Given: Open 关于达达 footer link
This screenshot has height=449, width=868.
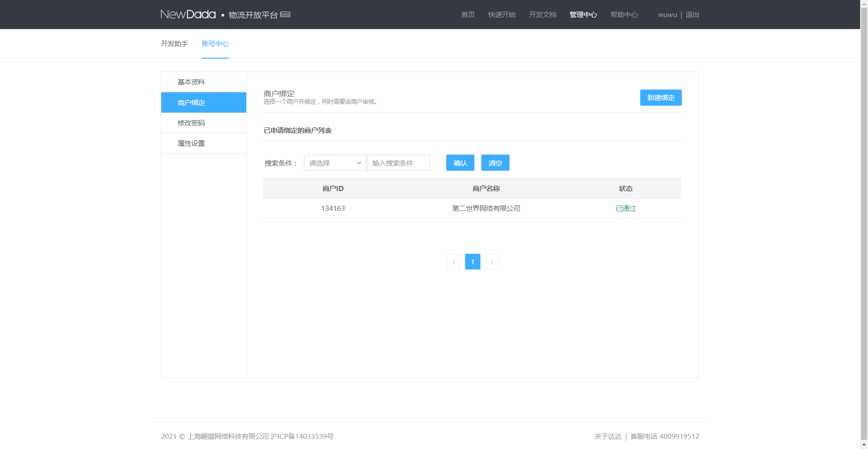Looking at the screenshot, I should click(608, 437).
